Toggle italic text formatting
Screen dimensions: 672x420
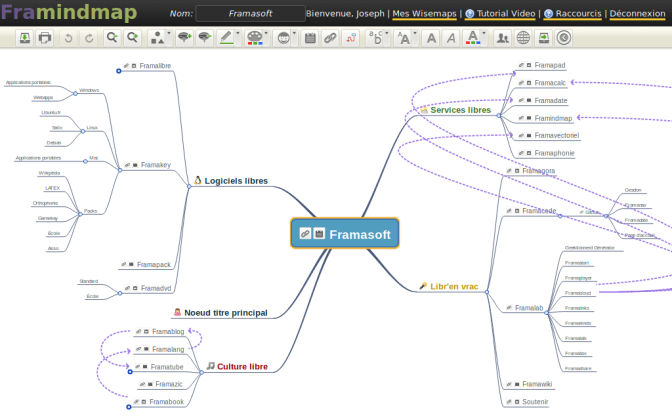(450, 38)
